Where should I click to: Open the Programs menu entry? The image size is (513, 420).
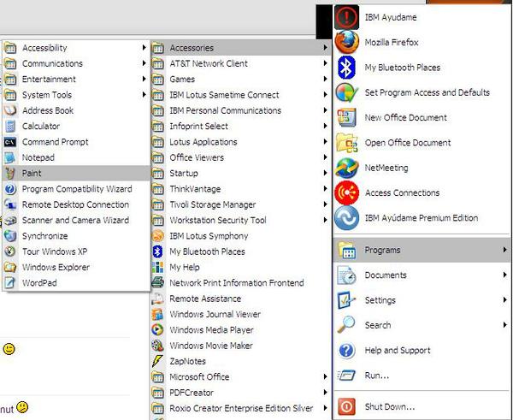pyautogui.click(x=422, y=250)
